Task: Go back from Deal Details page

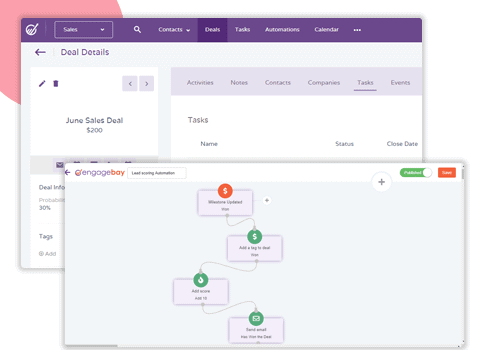Action: click(x=40, y=52)
